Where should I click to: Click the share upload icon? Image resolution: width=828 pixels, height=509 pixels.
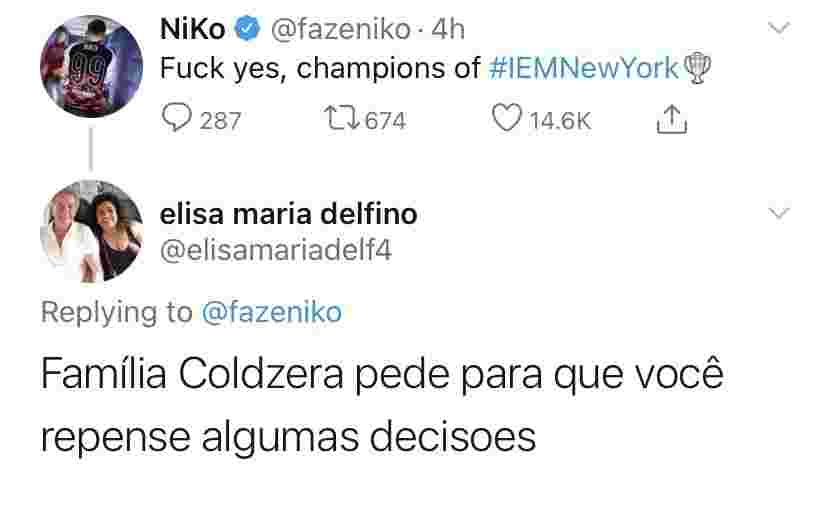pos(669,120)
